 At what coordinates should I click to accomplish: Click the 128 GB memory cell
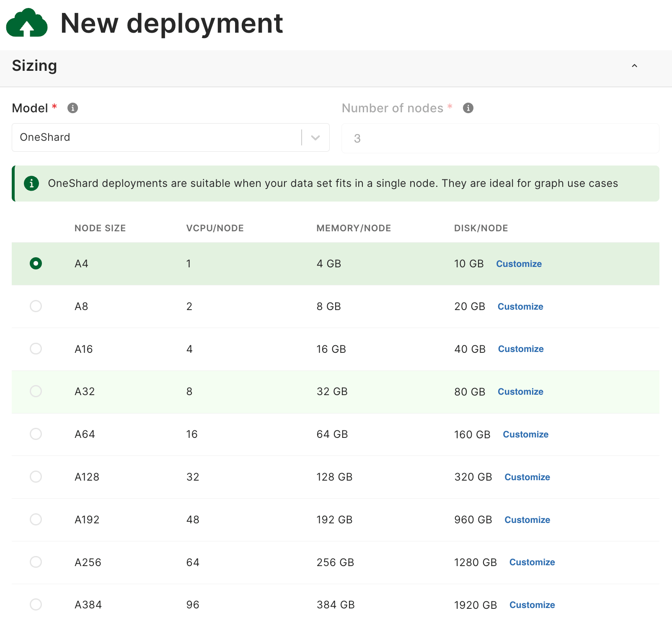[334, 477]
